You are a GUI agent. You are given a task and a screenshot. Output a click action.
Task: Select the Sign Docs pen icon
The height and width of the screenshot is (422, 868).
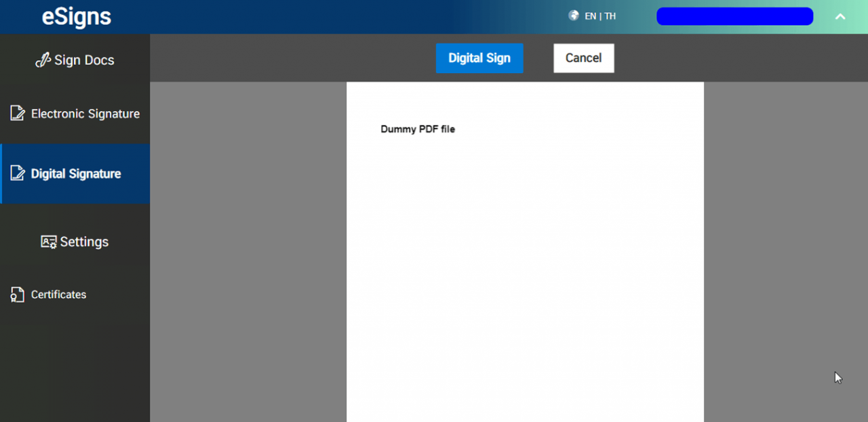[x=43, y=60]
